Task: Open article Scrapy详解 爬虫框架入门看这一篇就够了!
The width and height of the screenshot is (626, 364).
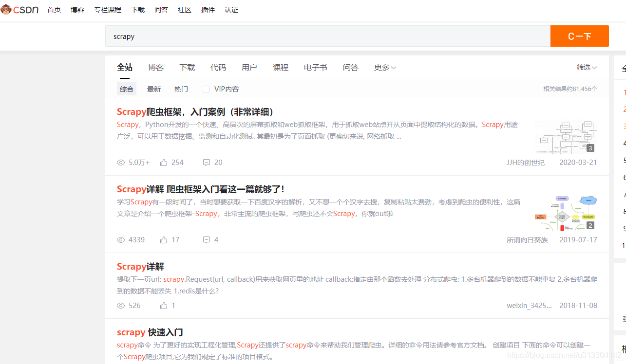Action: coord(201,189)
